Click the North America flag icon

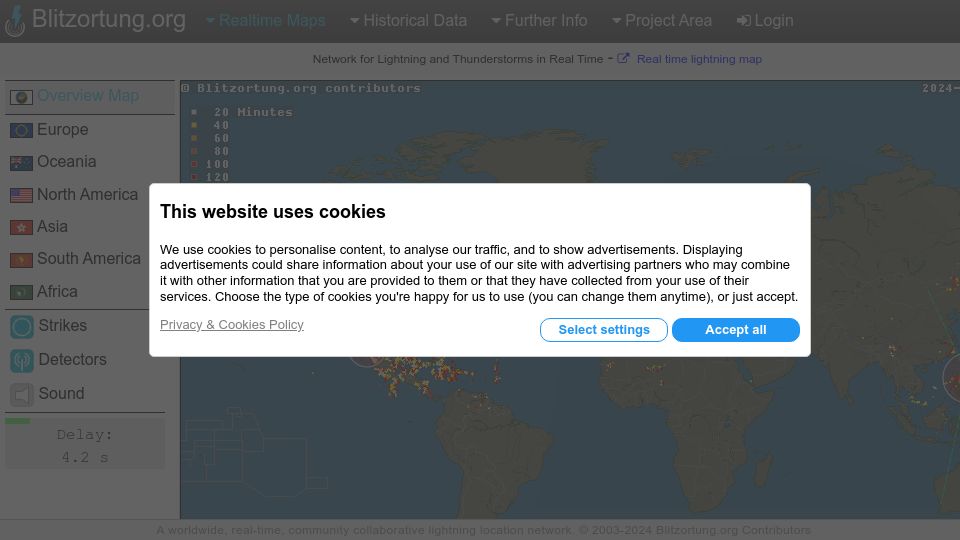pos(21,195)
